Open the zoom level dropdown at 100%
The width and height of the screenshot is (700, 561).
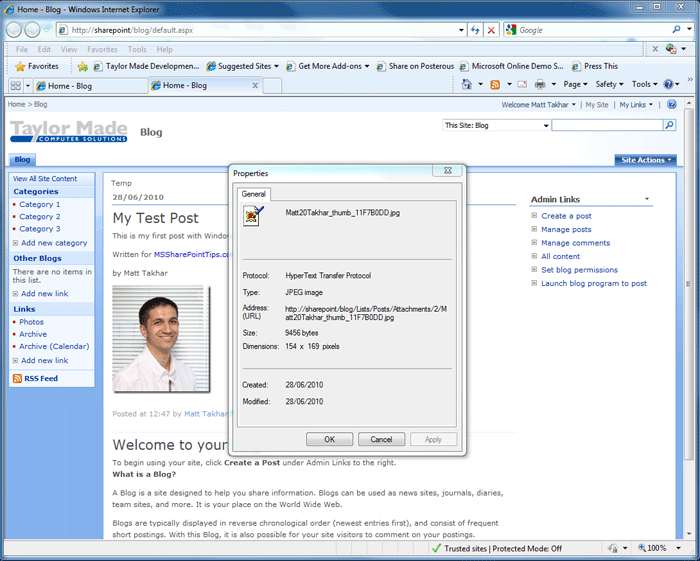[x=678, y=548]
